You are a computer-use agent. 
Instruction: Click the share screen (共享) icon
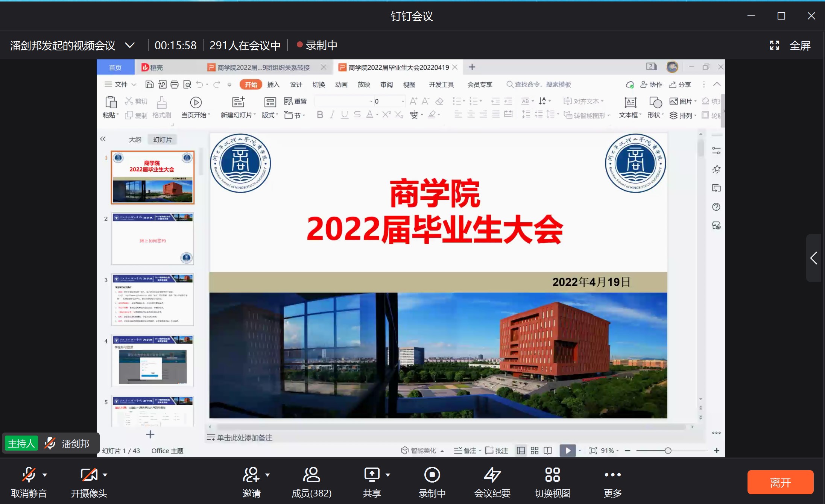[372, 475]
